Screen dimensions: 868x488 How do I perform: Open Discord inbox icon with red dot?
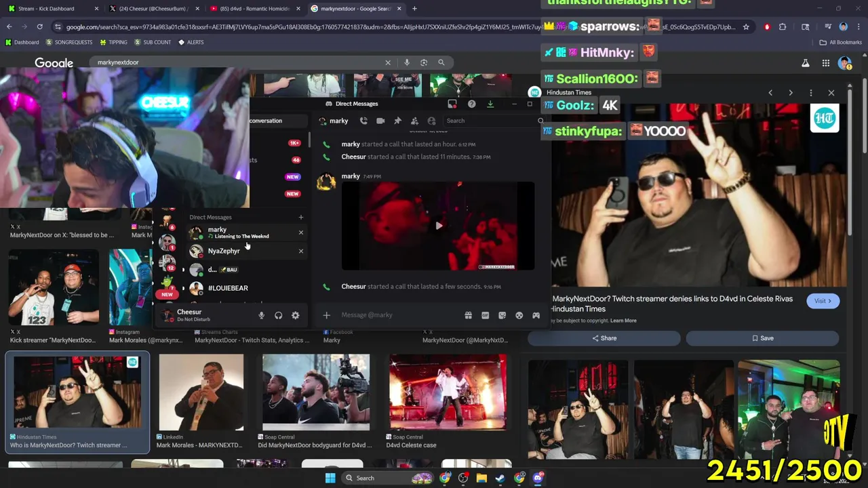coord(452,104)
